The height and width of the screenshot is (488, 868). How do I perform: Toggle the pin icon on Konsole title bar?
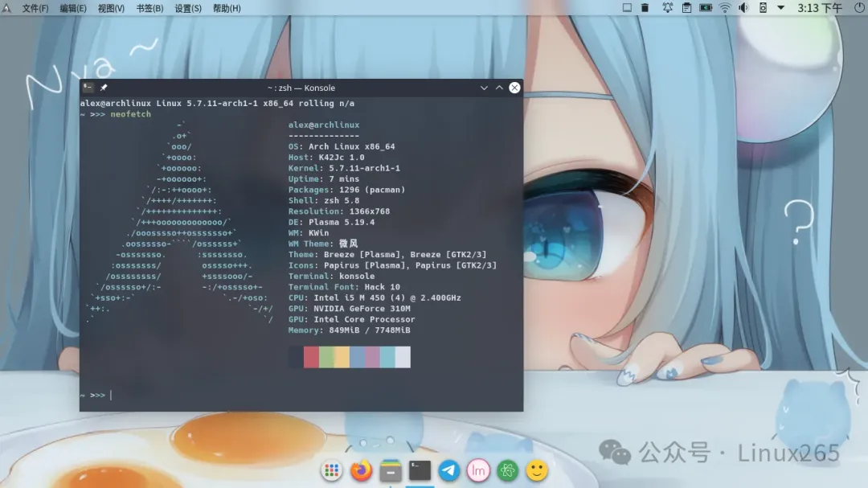pyautogui.click(x=104, y=88)
